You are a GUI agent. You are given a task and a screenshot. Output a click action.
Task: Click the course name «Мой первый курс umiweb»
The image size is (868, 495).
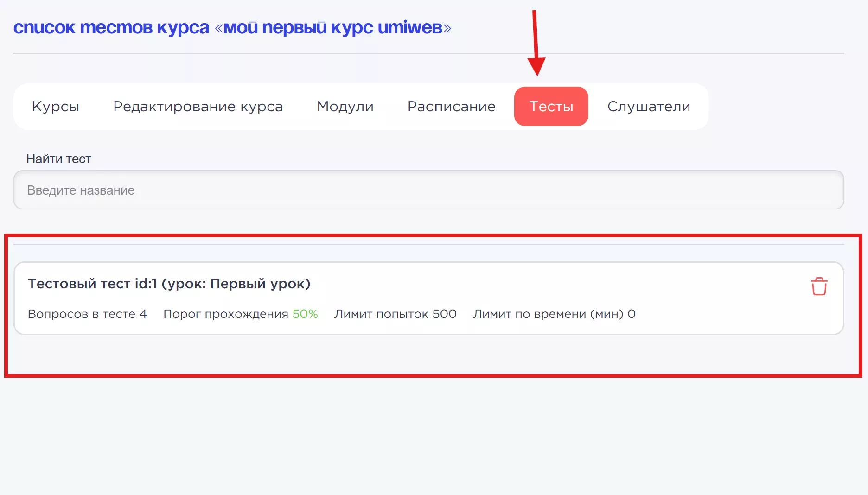click(x=332, y=28)
